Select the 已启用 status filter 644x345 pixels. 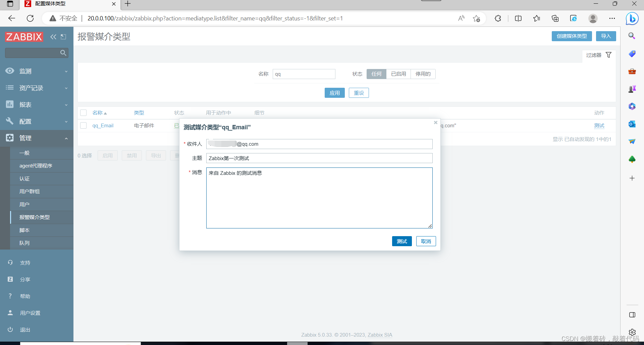coord(398,74)
